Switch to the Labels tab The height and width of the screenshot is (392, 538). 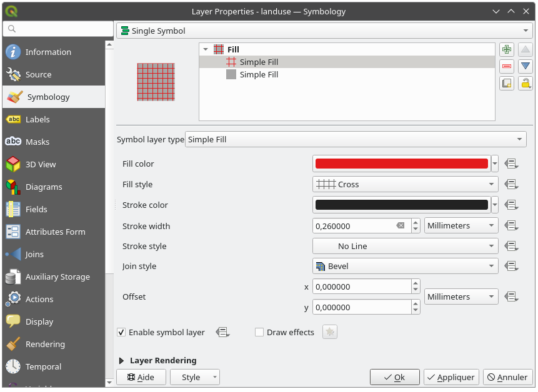pos(37,119)
